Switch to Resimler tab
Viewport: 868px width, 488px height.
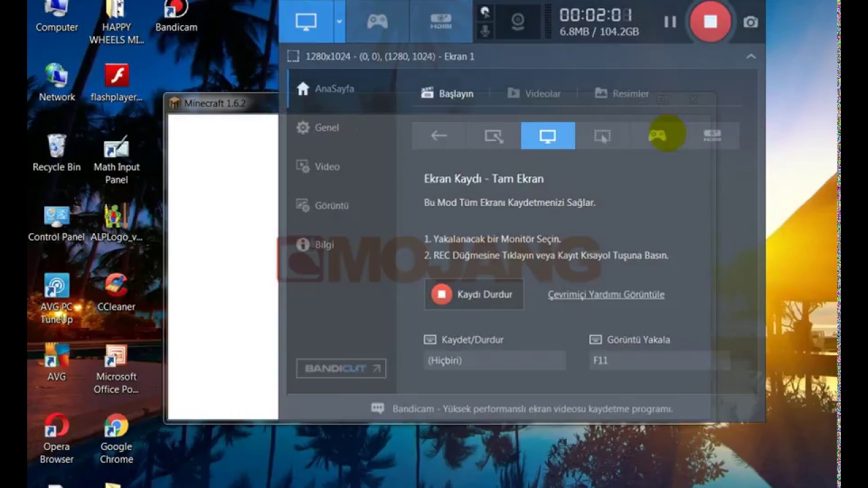(x=622, y=94)
